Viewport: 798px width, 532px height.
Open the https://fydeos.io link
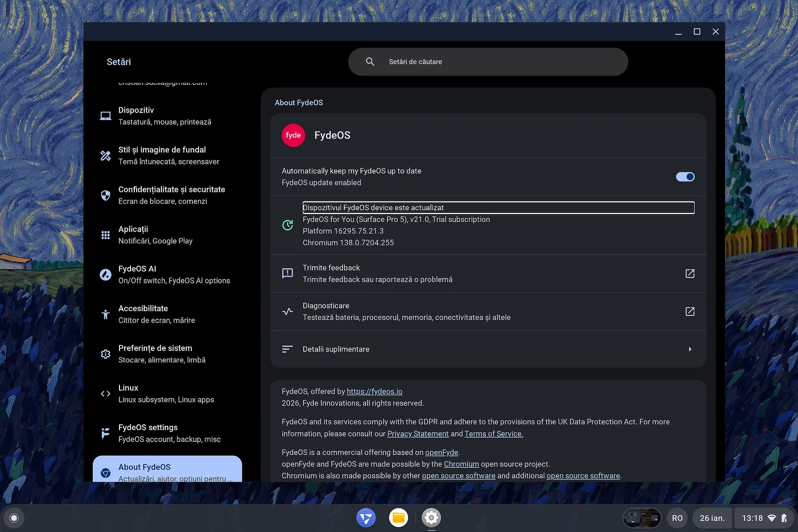tap(374, 391)
